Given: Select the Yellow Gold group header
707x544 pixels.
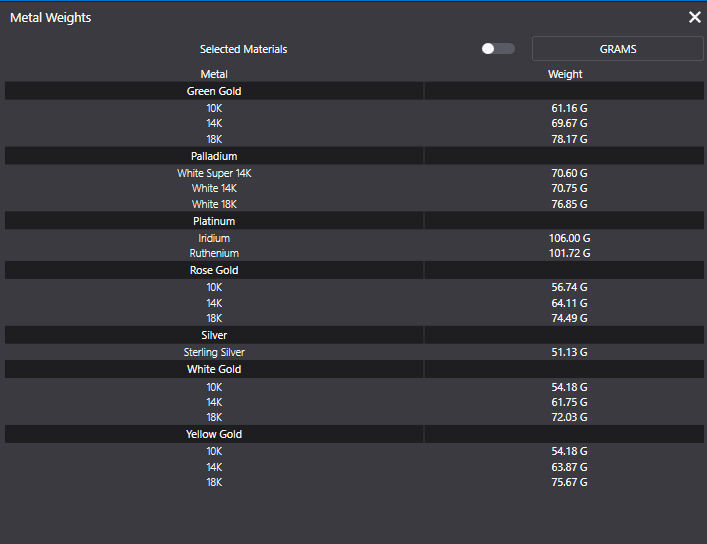Looking at the screenshot, I should (x=214, y=434).
